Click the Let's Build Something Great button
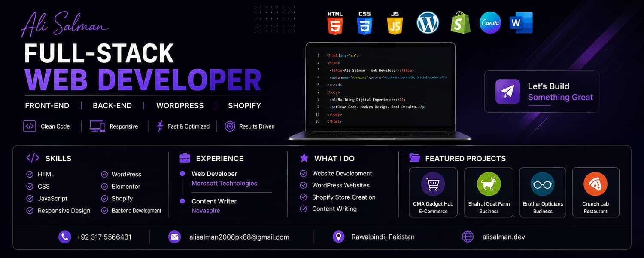 (542, 91)
